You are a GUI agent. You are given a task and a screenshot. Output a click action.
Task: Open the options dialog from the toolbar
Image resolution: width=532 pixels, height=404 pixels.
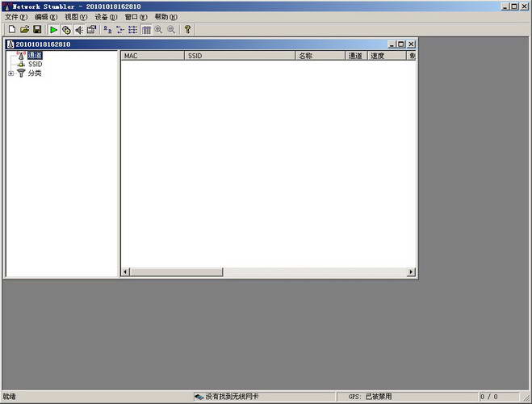coord(91,30)
